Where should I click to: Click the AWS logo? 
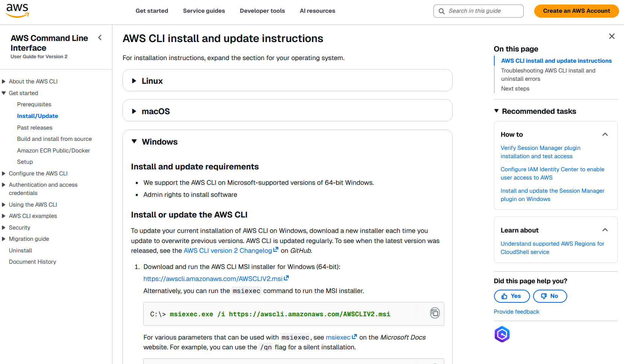[x=17, y=11]
